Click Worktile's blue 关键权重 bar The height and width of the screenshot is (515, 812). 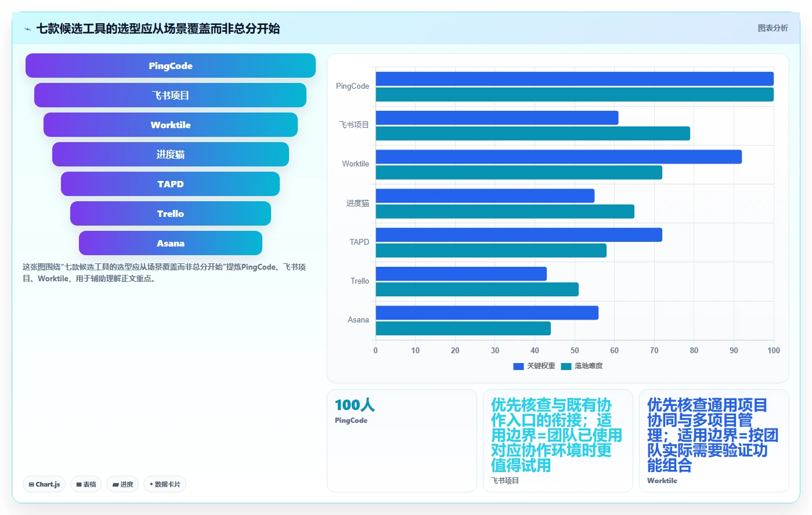pos(559,157)
